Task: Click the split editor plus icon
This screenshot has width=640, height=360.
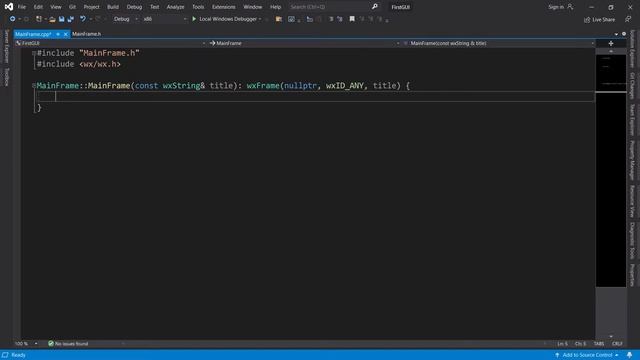Action: (x=611, y=43)
